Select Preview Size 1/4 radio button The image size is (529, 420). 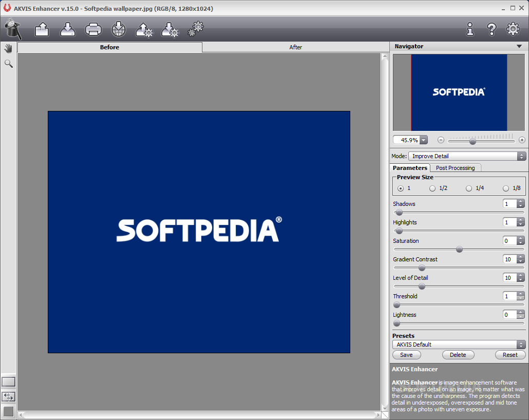tap(468, 188)
